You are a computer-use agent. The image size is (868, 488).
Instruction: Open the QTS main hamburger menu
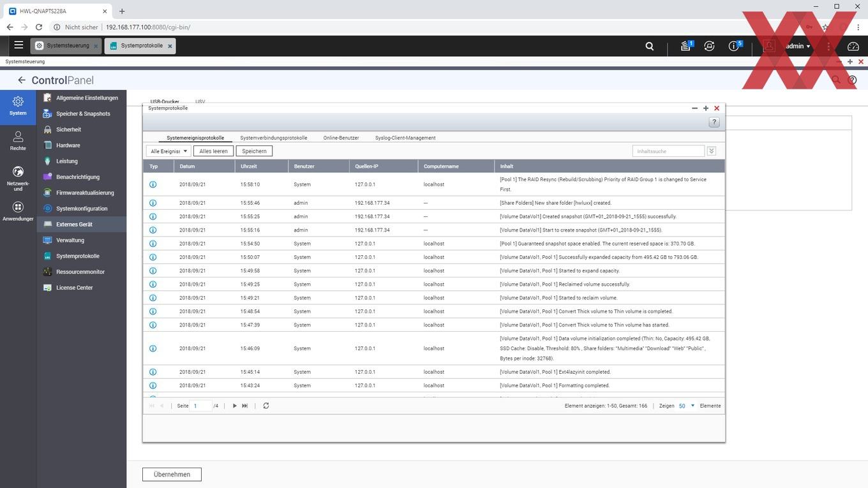(x=19, y=45)
